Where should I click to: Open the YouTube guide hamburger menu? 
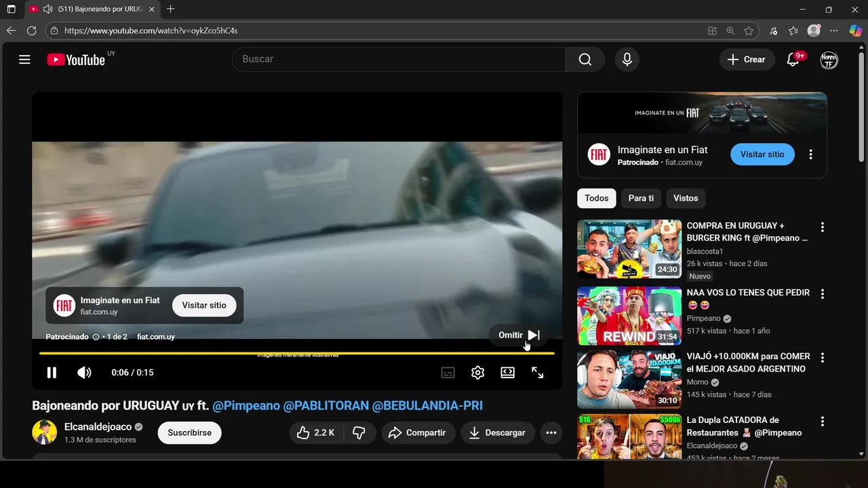(24, 60)
